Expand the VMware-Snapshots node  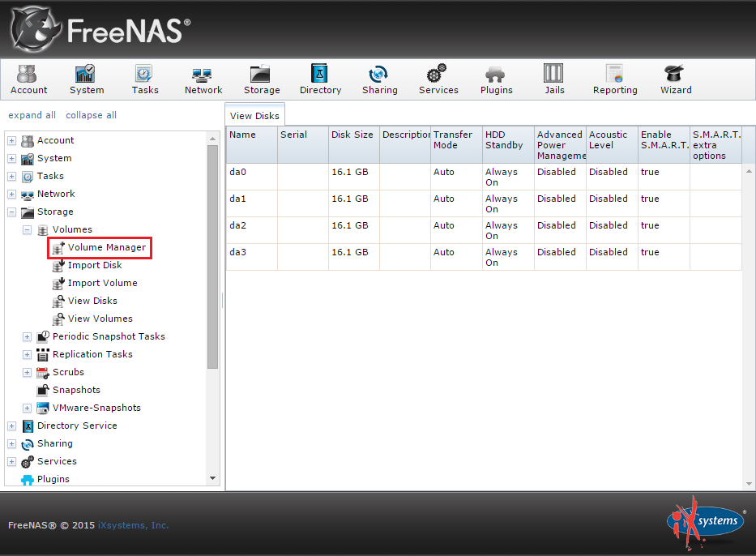[x=27, y=408]
